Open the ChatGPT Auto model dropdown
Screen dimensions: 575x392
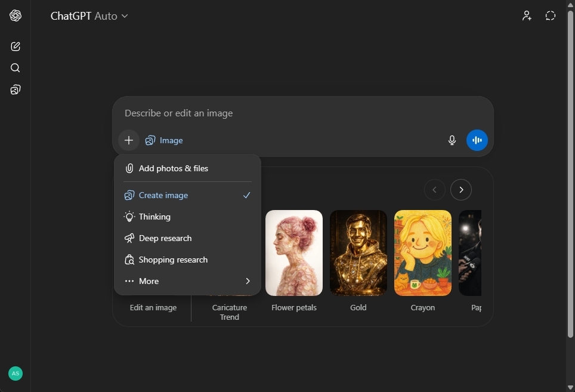pos(89,16)
